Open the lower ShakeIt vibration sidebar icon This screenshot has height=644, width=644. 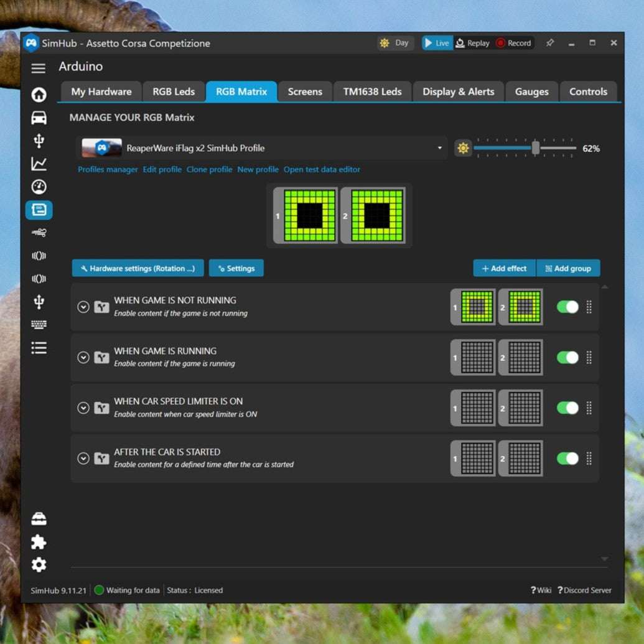tap(39, 279)
